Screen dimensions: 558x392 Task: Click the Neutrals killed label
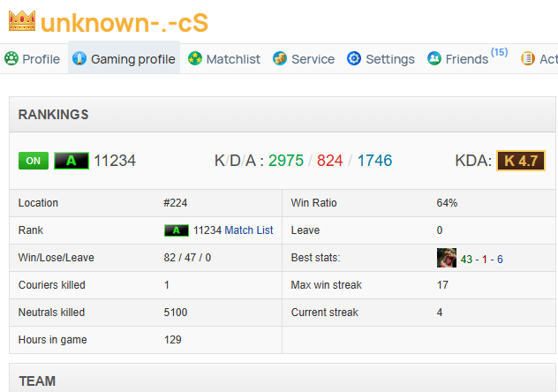click(51, 313)
